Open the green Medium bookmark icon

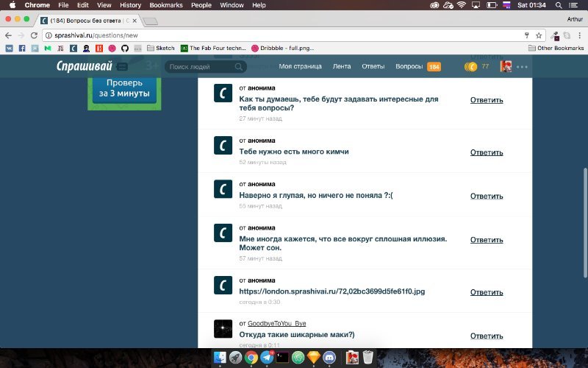coord(48,48)
